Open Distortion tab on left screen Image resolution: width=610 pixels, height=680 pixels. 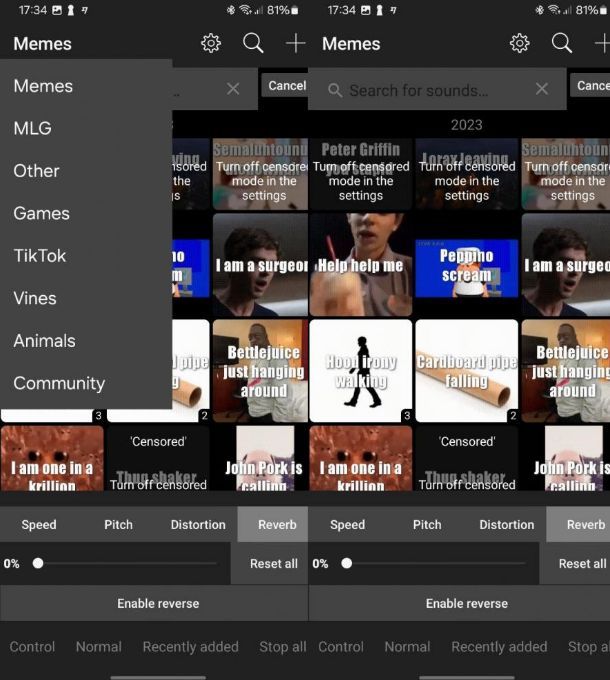[198, 524]
